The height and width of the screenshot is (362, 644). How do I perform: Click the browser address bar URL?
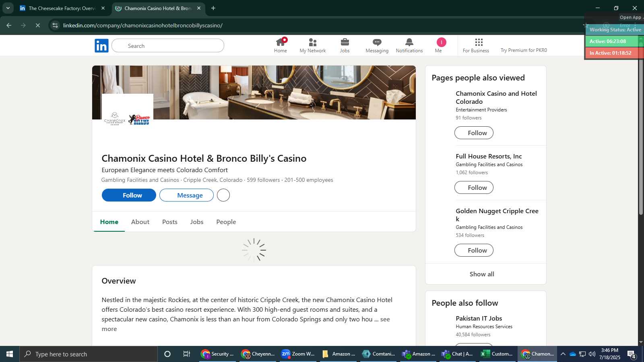(x=143, y=25)
